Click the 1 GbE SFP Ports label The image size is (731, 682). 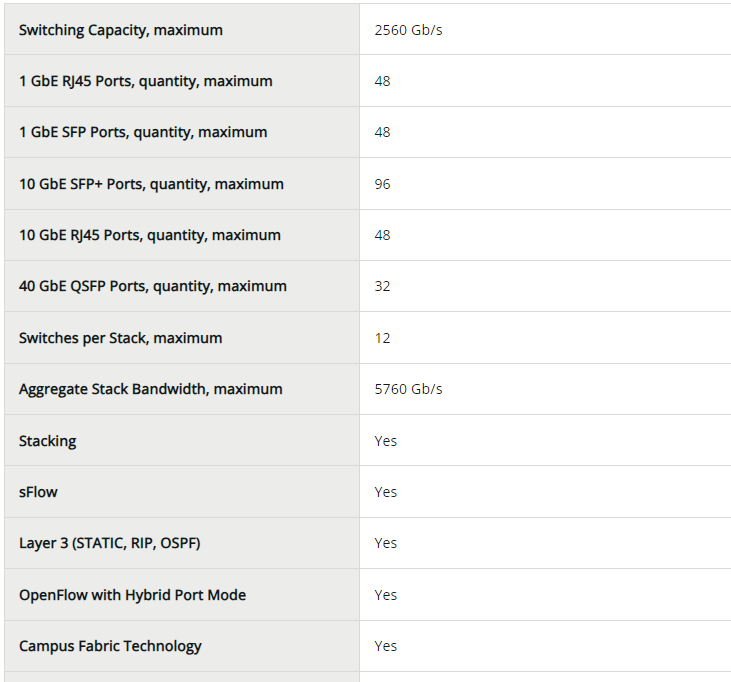pos(143,132)
